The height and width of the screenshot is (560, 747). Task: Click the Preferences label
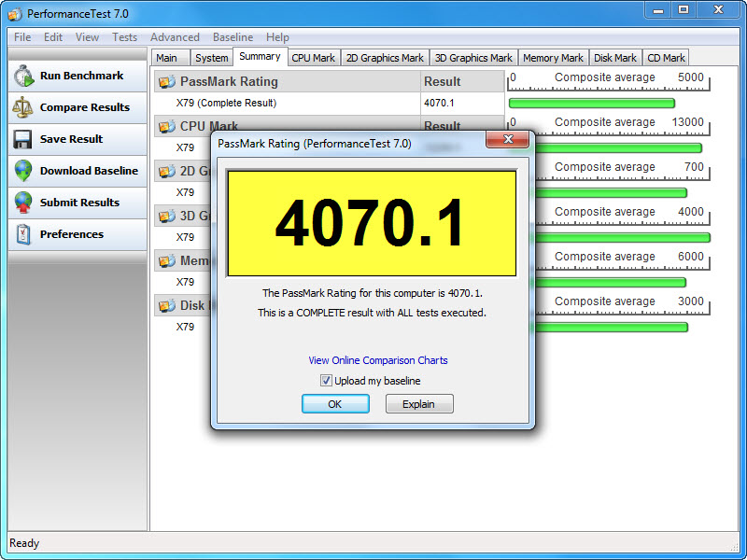[72, 234]
